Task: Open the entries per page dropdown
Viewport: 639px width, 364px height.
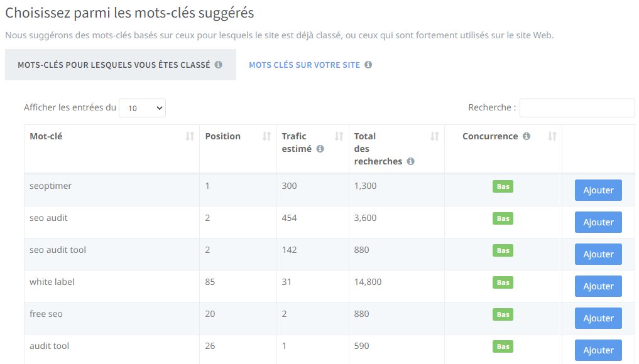Action: (x=142, y=108)
